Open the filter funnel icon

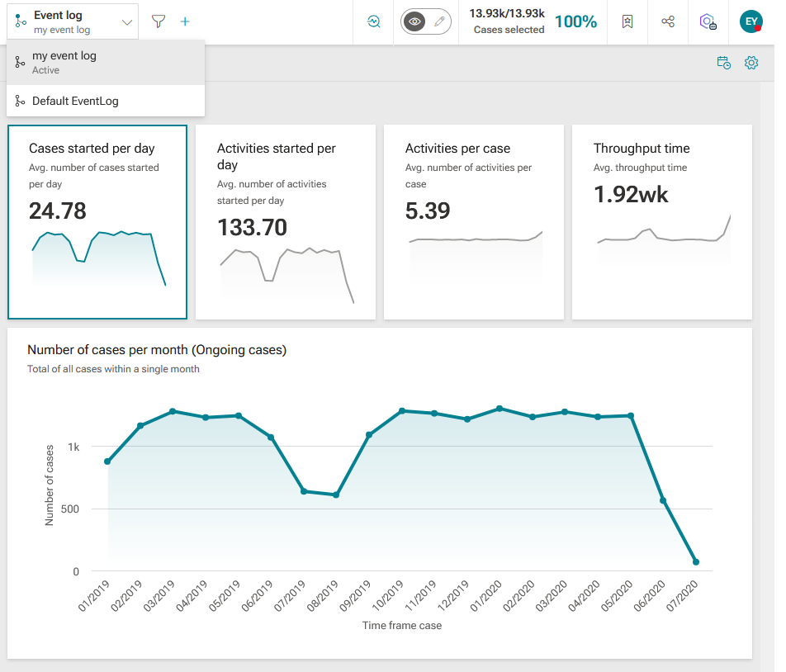[159, 21]
